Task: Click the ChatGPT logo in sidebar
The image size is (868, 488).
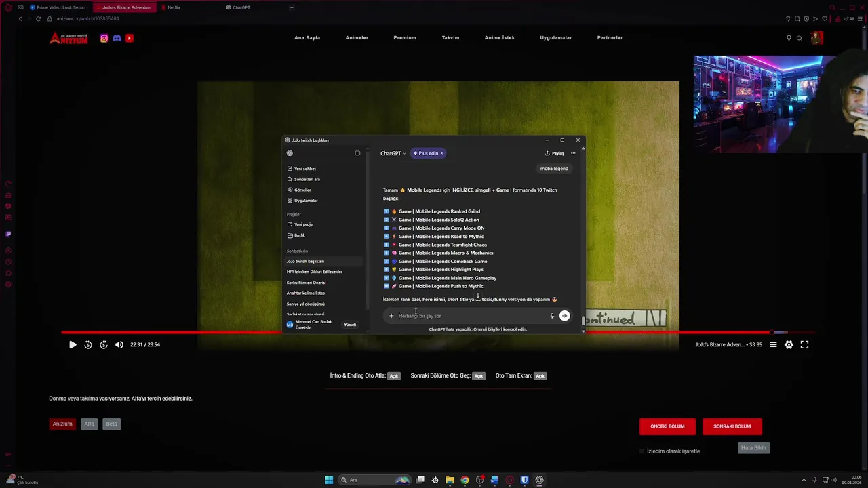Action: point(290,153)
